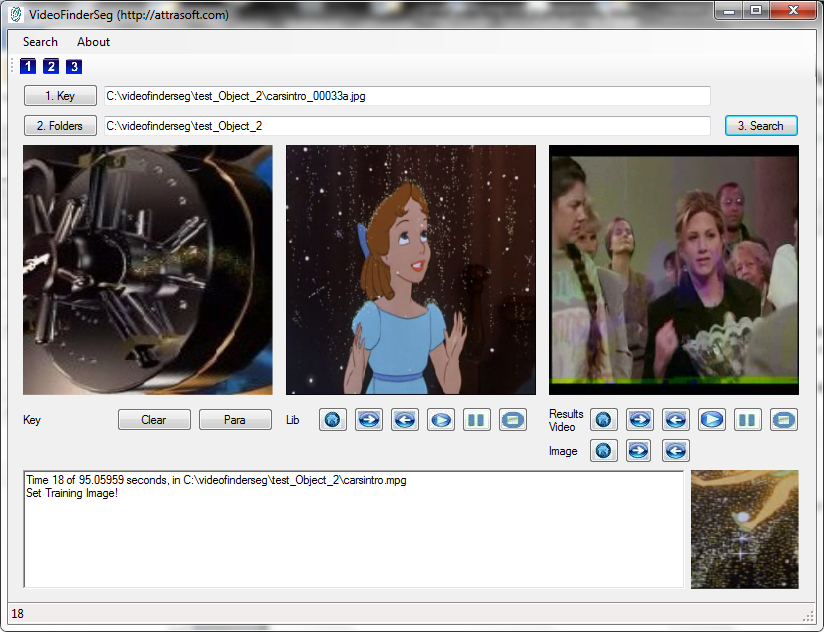Click the 1. Key button

pyautogui.click(x=60, y=96)
